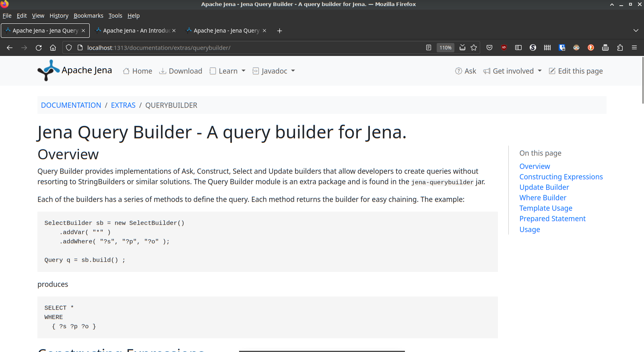Image resolution: width=644 pixels, height=352 pixels.
Task: Open the View menu
Action: 38,16
